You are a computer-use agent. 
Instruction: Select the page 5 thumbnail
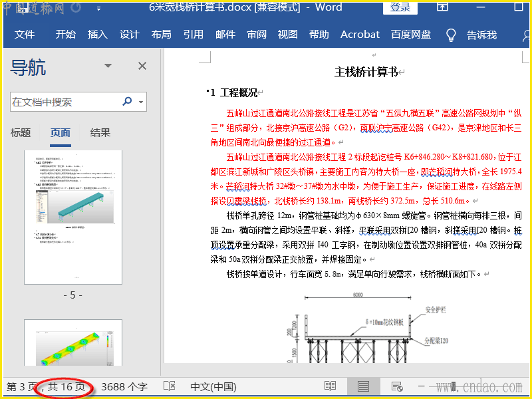(x=73, y=217)
